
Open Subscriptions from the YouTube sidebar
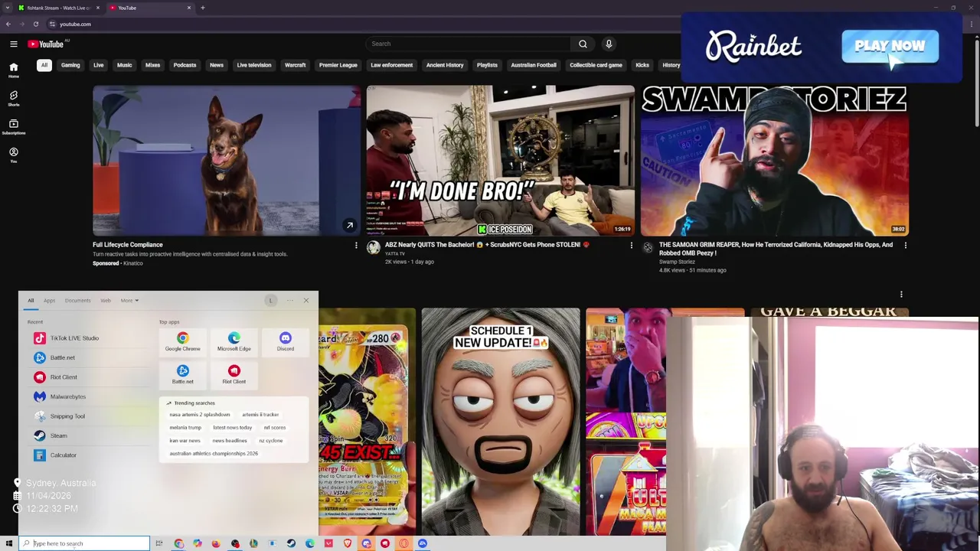click(x=13, y=126)
